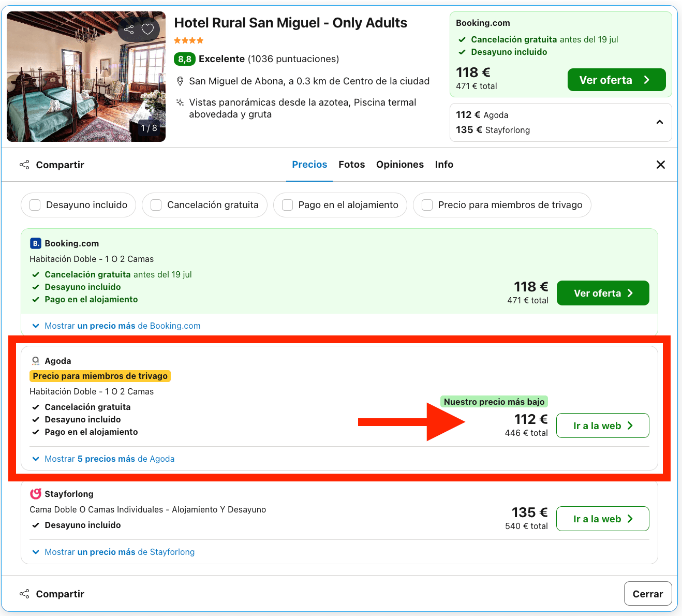Click the four-star rating icons

coord(189,40)
